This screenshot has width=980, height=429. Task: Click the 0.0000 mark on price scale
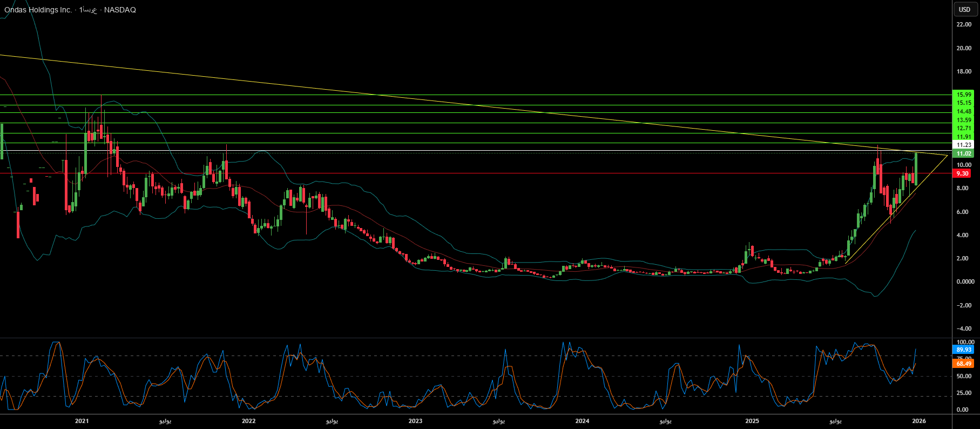(x=965, y=282)
